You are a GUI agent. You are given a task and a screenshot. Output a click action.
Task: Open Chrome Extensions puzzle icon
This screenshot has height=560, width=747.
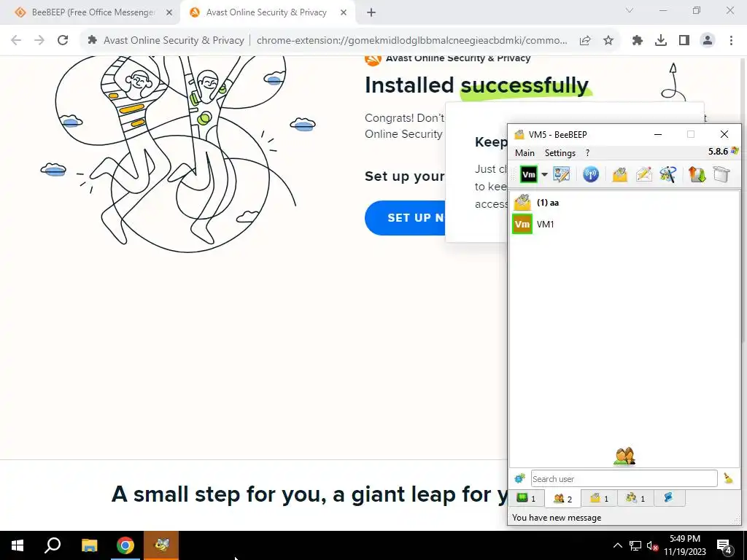(638, 41)
